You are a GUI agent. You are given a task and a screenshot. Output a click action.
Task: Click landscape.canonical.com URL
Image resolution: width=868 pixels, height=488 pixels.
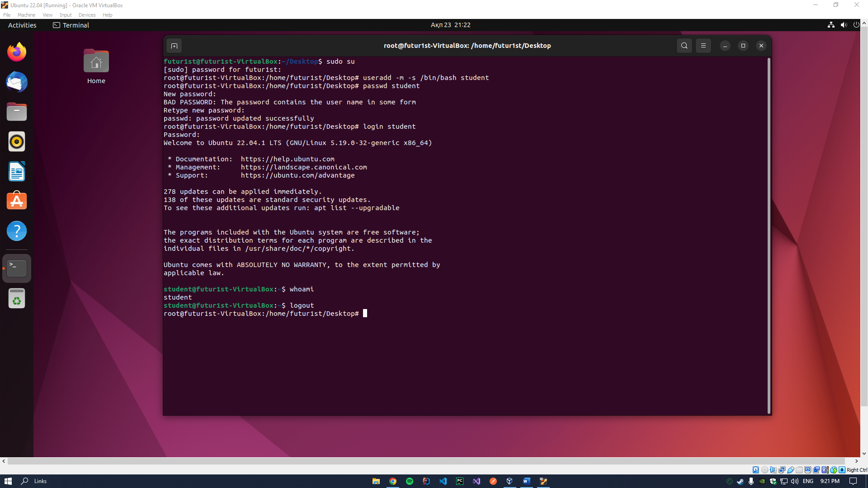pos(304,167)
